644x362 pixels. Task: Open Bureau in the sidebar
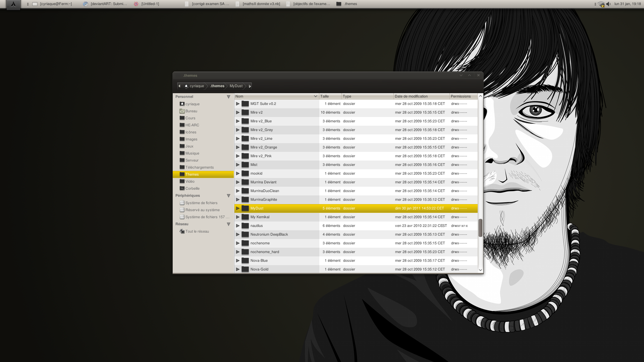pos(203,111)
